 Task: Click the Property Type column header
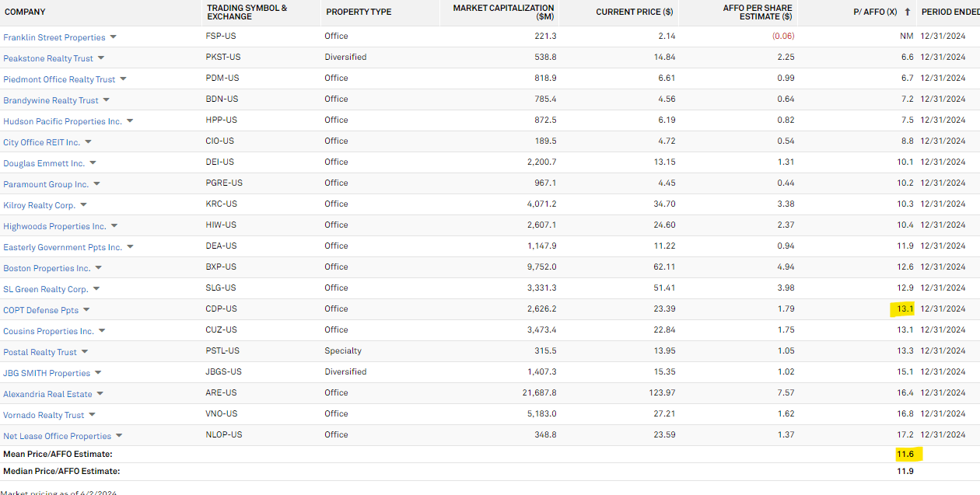coord(359,12)
